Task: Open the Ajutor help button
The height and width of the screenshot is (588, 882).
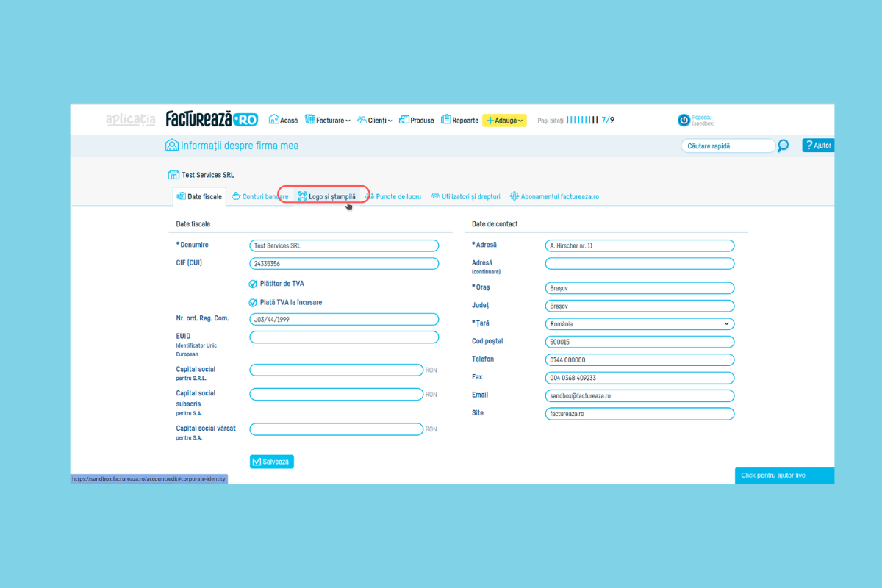Action: [817, 146]
